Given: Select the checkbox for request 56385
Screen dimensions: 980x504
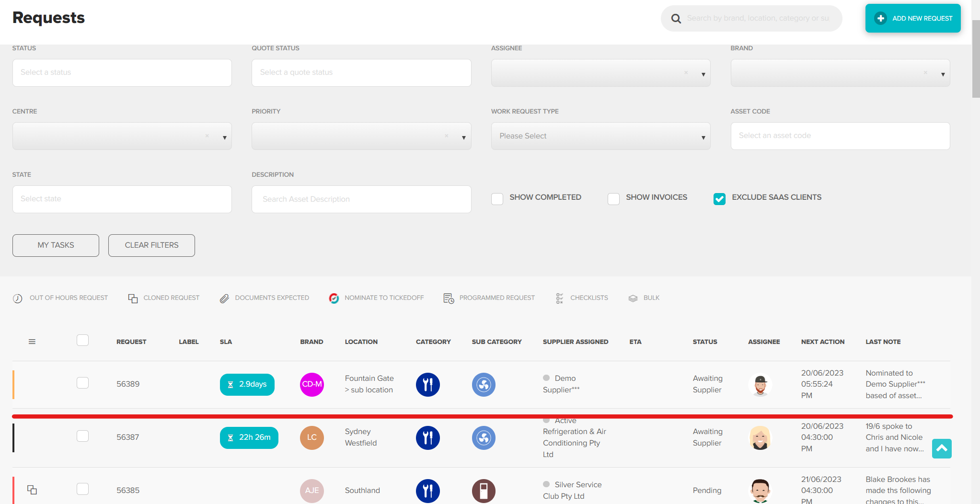Looking at the screenshot, I should click(x=82, y=489).
